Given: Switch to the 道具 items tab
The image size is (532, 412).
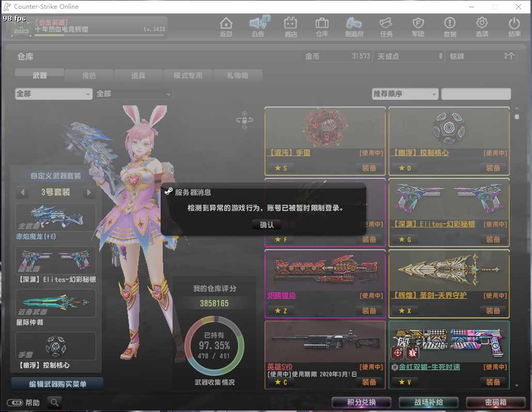Looking at the screenshot, I should click(x=138, y=75).
